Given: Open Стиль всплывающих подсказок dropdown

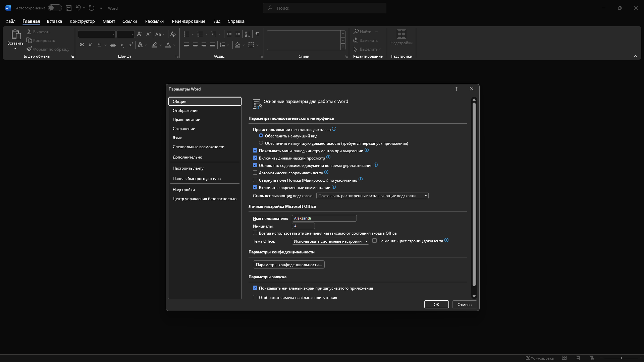Looking at the screenshot, I should click(x=372, y=196).
